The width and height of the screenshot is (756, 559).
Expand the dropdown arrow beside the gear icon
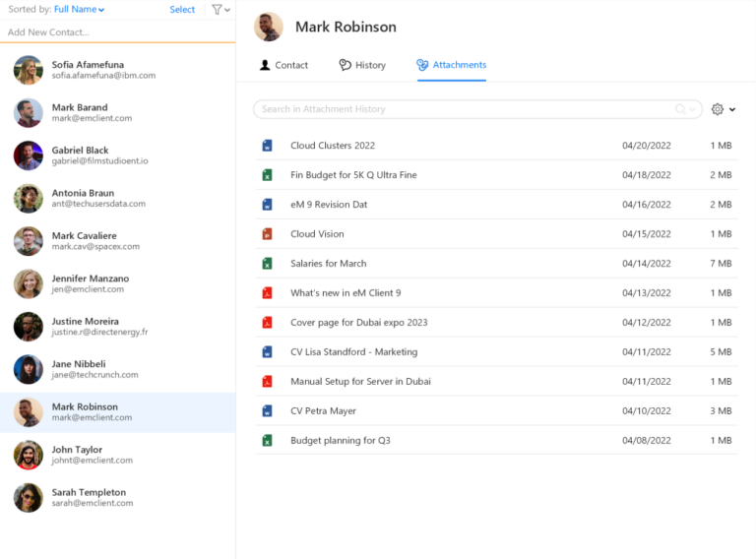click(732, 109)
